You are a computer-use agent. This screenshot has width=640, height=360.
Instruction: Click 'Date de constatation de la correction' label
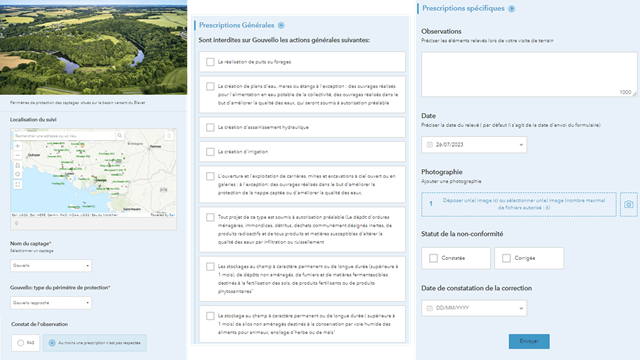[476, 288]
